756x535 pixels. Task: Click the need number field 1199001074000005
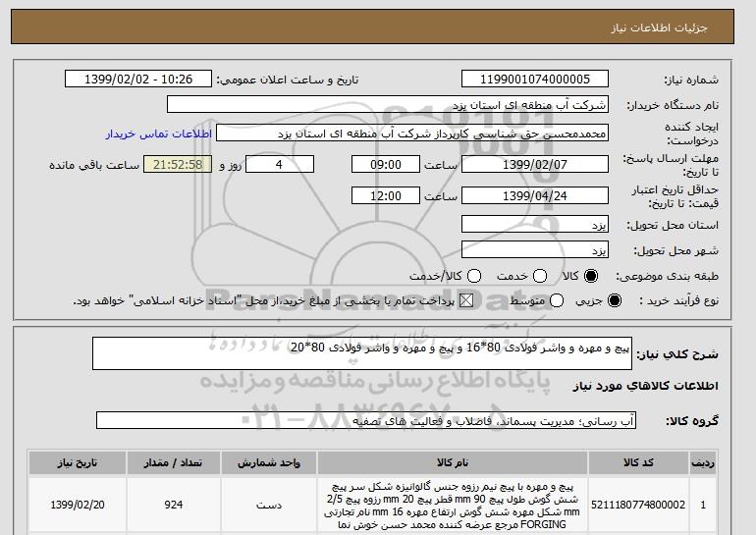coord(535,80)
